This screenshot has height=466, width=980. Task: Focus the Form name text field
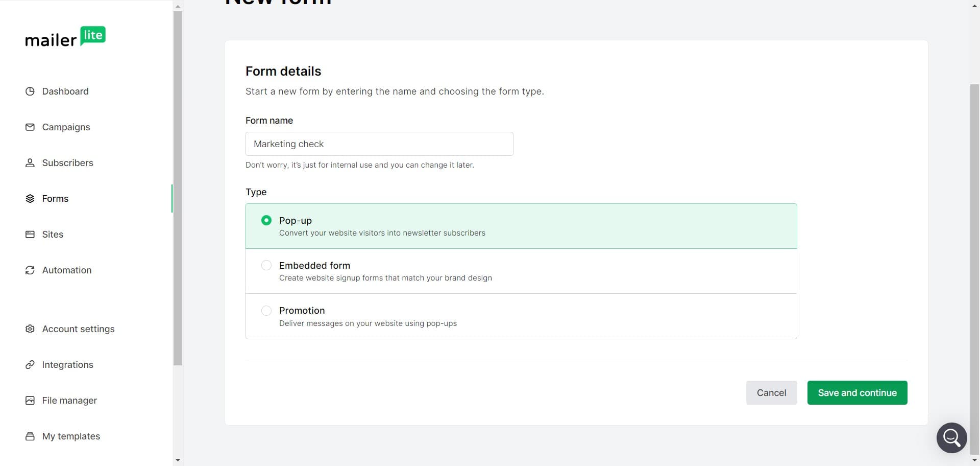[x=379, y=144]
